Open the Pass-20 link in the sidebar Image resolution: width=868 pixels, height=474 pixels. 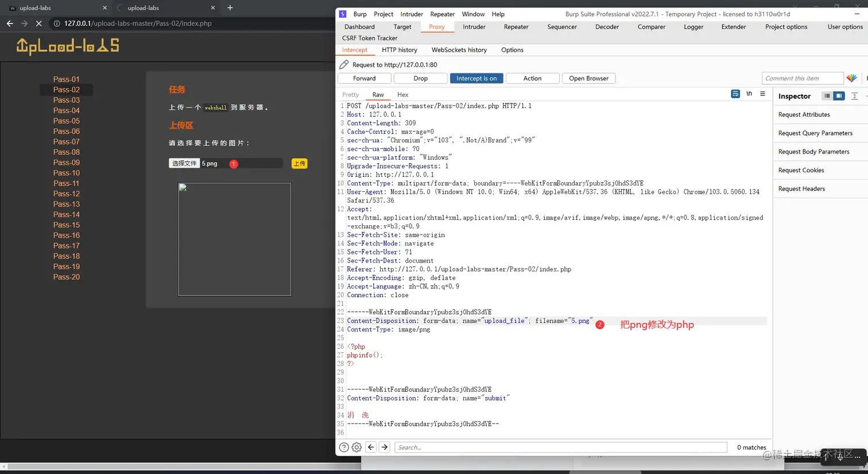67,277
